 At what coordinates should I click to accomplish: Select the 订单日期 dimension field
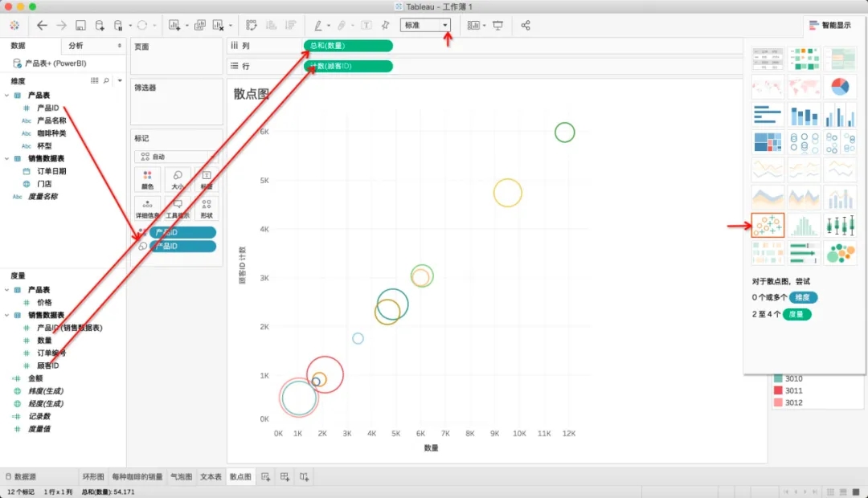coord(51,171)
